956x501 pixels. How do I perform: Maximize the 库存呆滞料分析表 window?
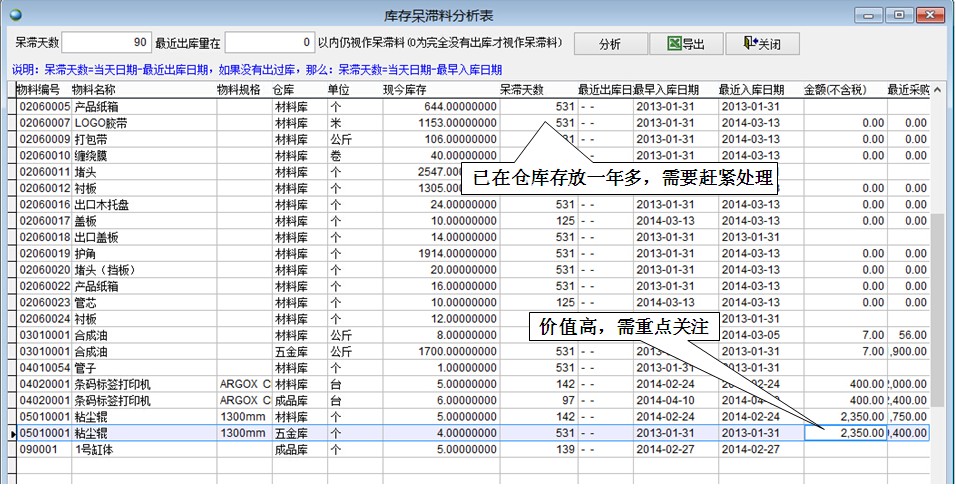tap(900, 15)
